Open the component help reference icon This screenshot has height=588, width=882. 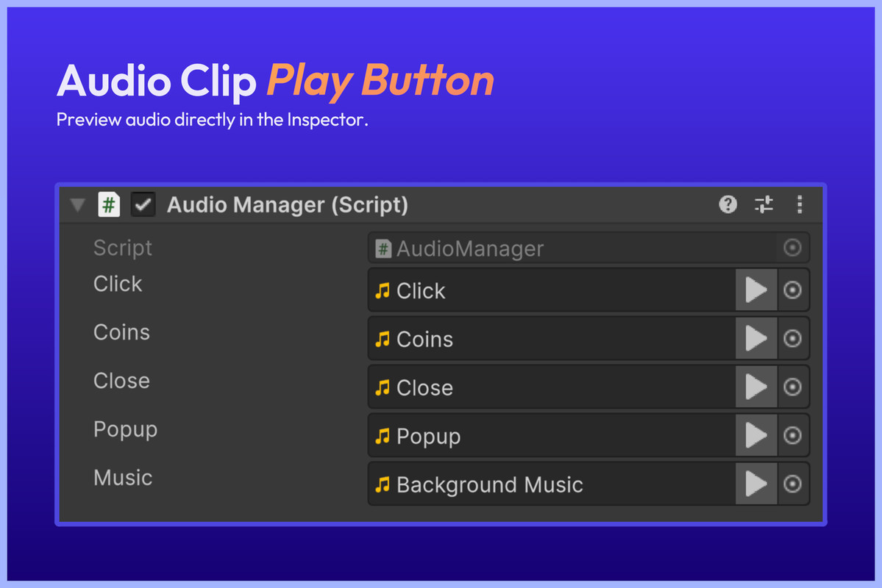(728, 204)
